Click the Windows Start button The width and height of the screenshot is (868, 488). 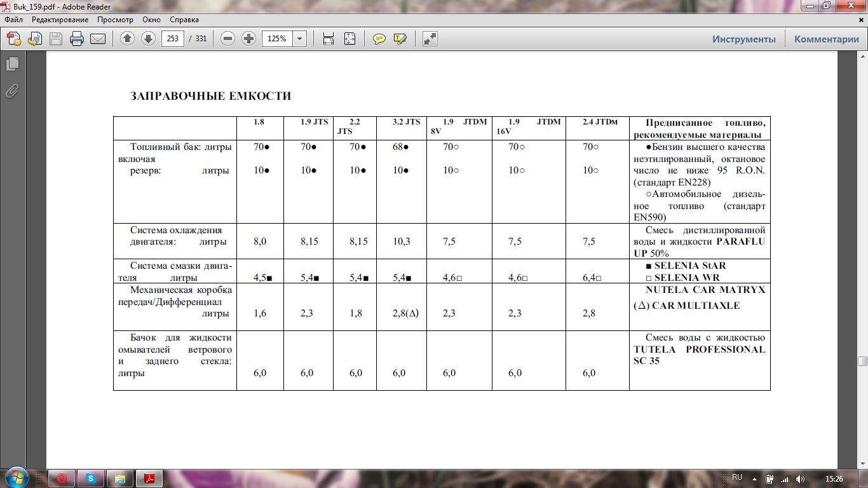pos(16,478)
